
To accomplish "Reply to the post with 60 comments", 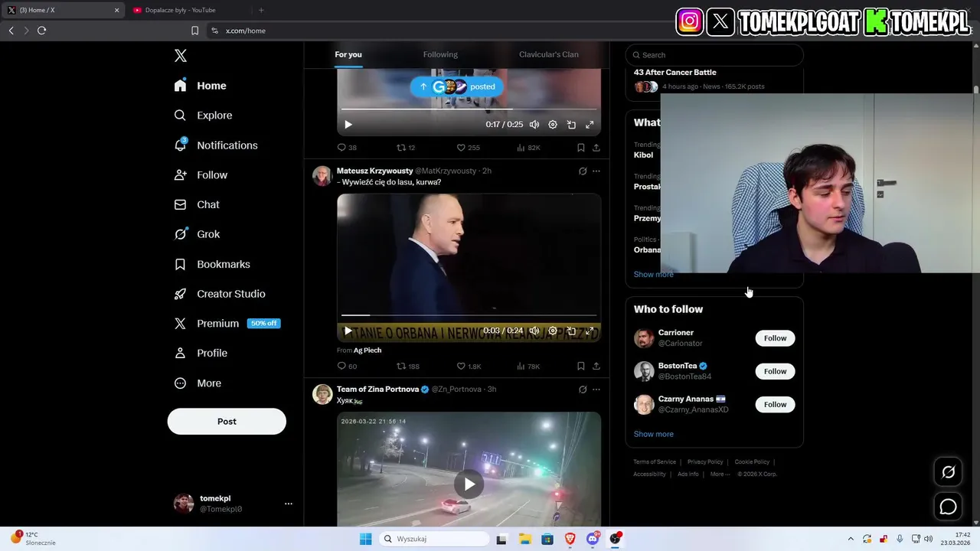I will click(x=347, y=367).
